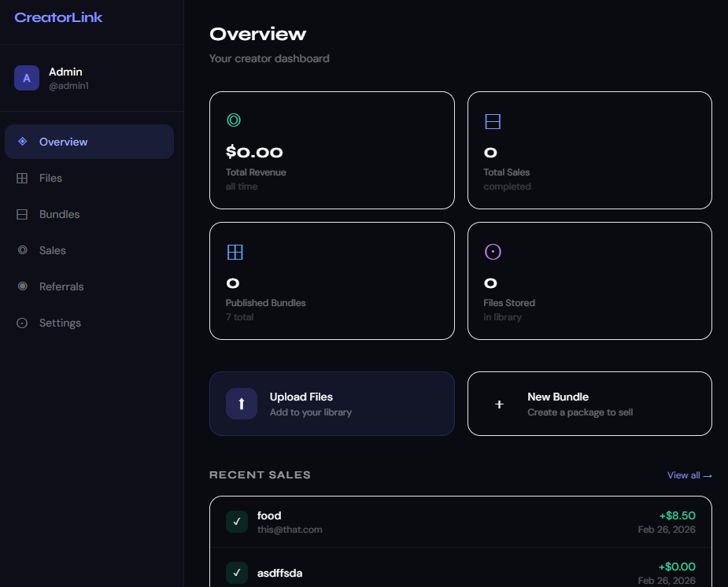Open the Files Stored card
This screenshot has height=587, width=728.
[x=589, y=281]
